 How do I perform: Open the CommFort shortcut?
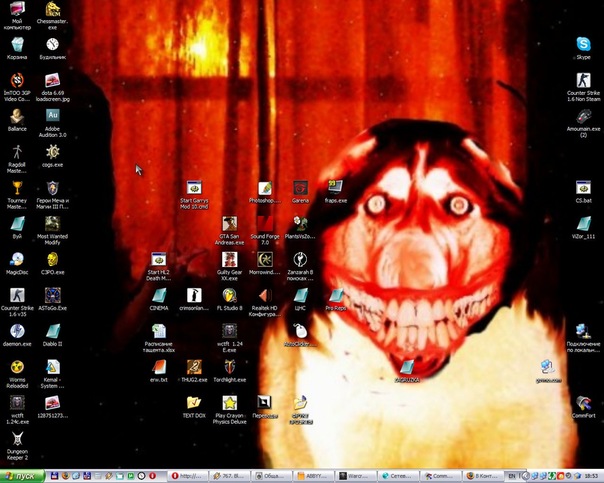(583, 407)
